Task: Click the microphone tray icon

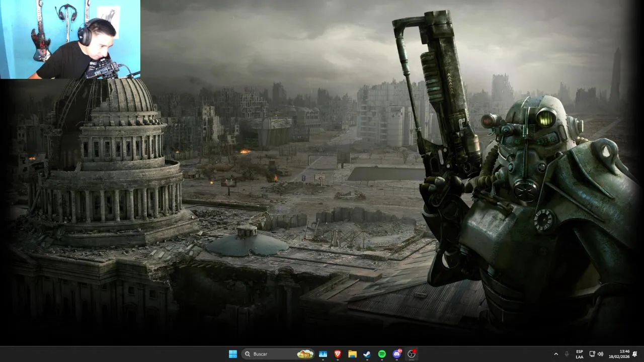Action: 567,354
